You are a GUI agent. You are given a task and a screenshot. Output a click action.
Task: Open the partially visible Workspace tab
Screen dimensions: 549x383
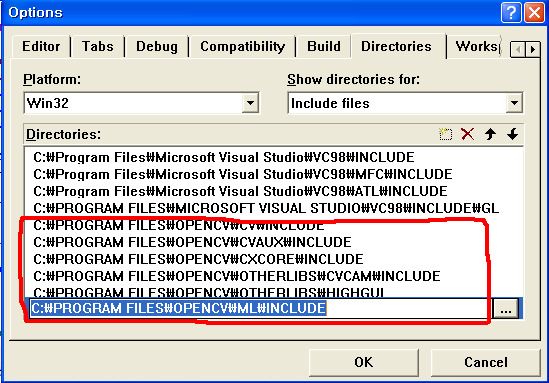476,47
